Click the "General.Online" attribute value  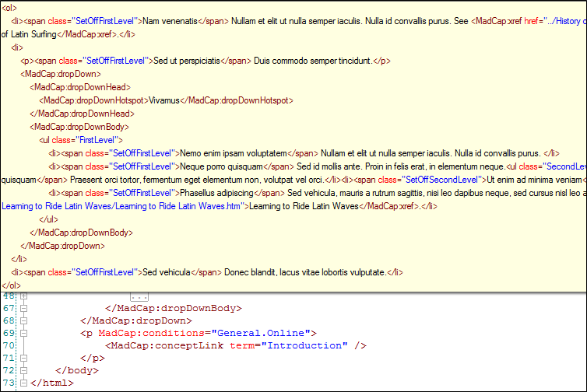click(x=261, y=333)
